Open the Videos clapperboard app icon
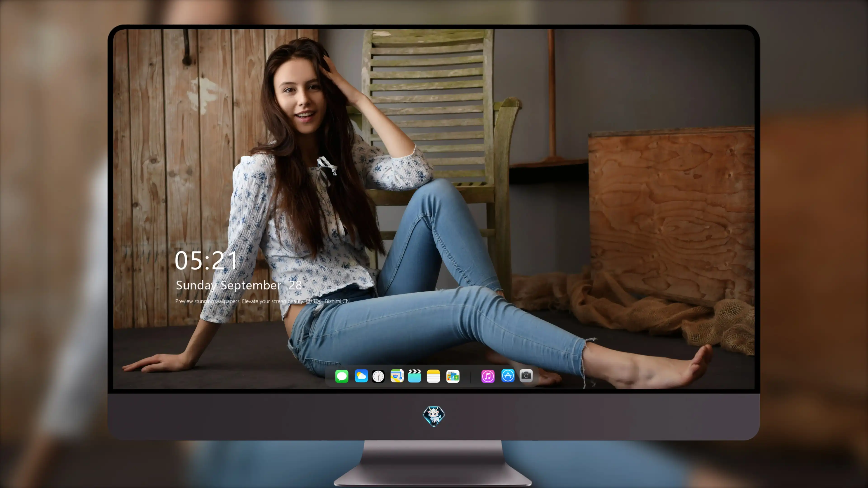868x488 pixels. click(415, 376)
